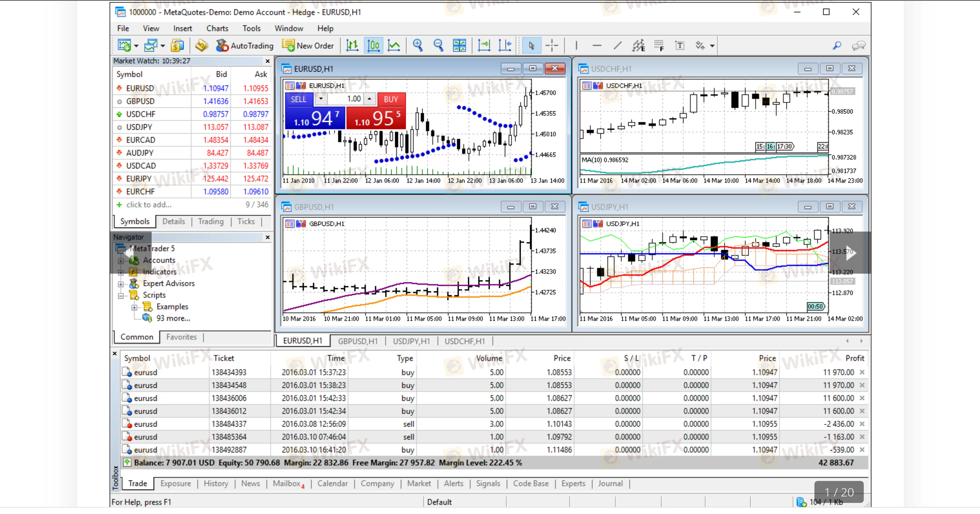Screen dimensions: 980x514
Task: Open the search magnifier in toolbar
Action: click(x=837, y=46)
